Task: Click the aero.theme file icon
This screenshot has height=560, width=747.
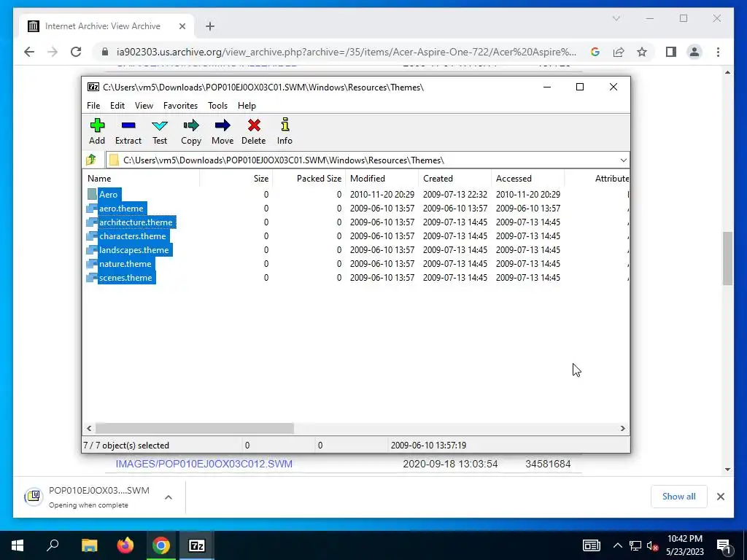Action: point(92,209)
